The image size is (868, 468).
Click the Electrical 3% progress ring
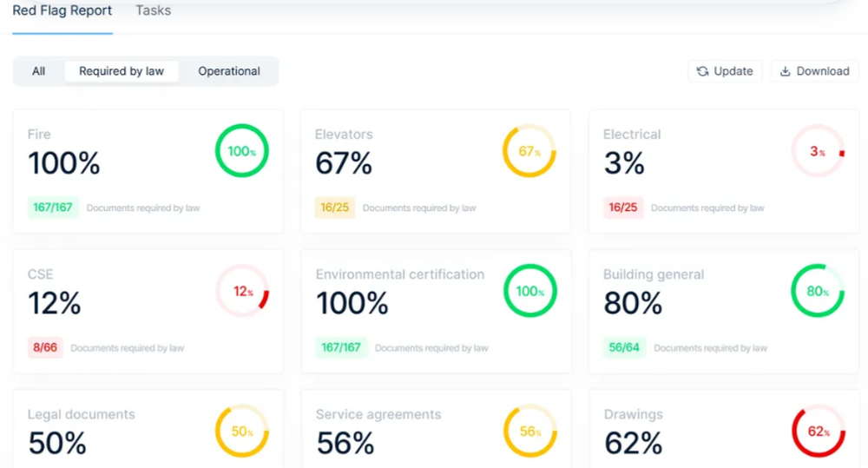coord(818,151)
